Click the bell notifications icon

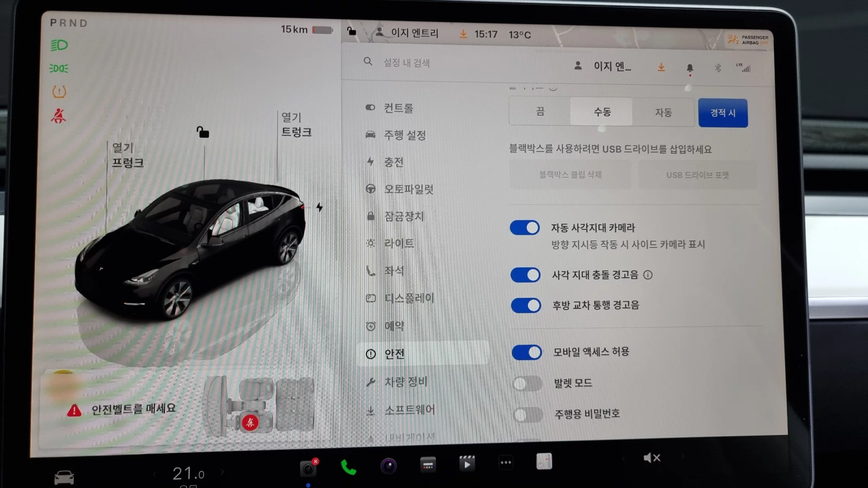[690, 68]
